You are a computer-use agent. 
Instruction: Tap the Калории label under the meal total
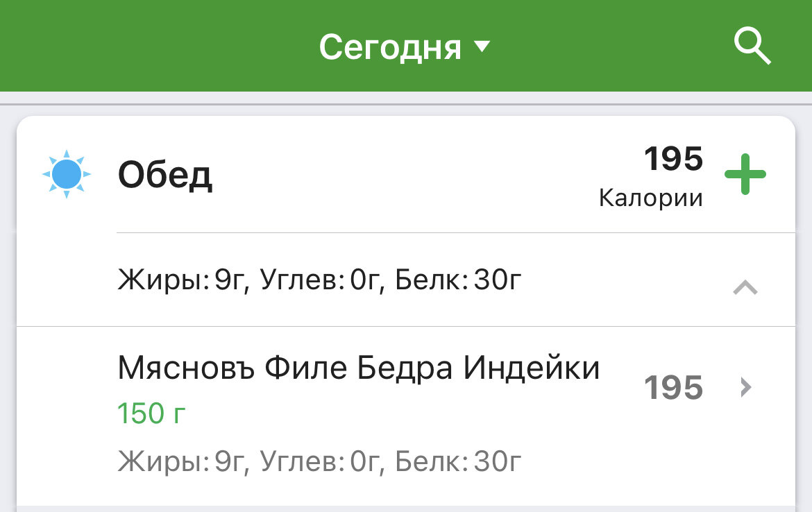pos(651,198)
